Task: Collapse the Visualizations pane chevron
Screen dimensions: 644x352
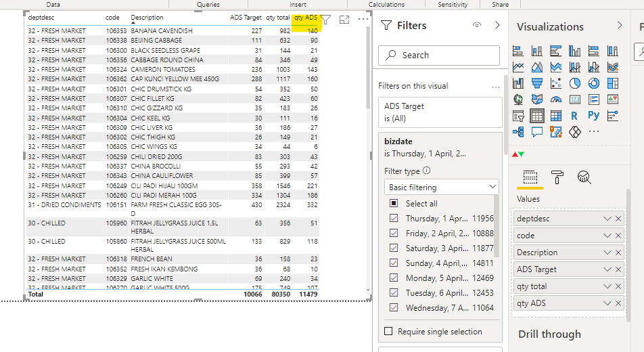Action: point(620,25)
